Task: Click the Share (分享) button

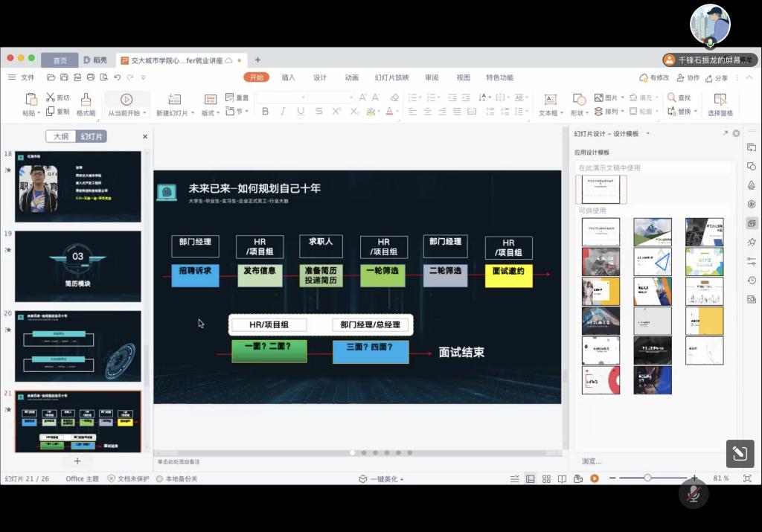Action: click(717, 77)
